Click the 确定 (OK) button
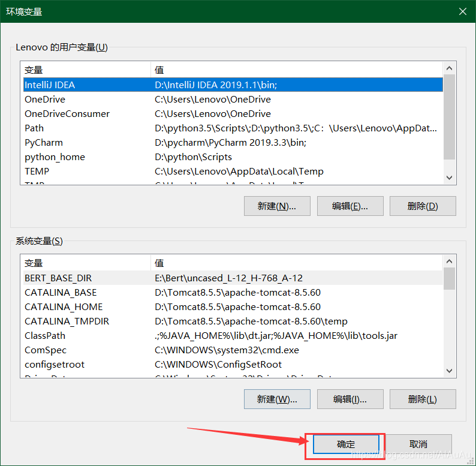This screenshot has width=476, height=466. 345,444
